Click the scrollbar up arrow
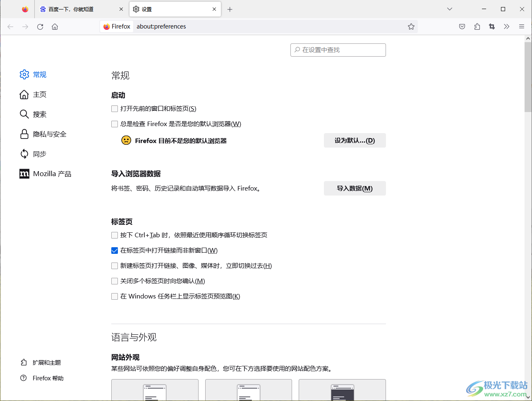532x401 pixels. pos(528,38)
